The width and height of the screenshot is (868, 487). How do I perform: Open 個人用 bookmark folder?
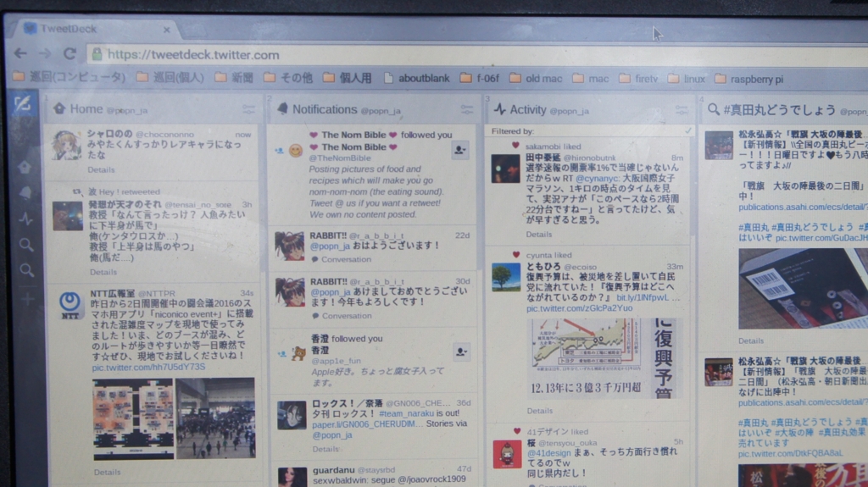tap(348, 78)
